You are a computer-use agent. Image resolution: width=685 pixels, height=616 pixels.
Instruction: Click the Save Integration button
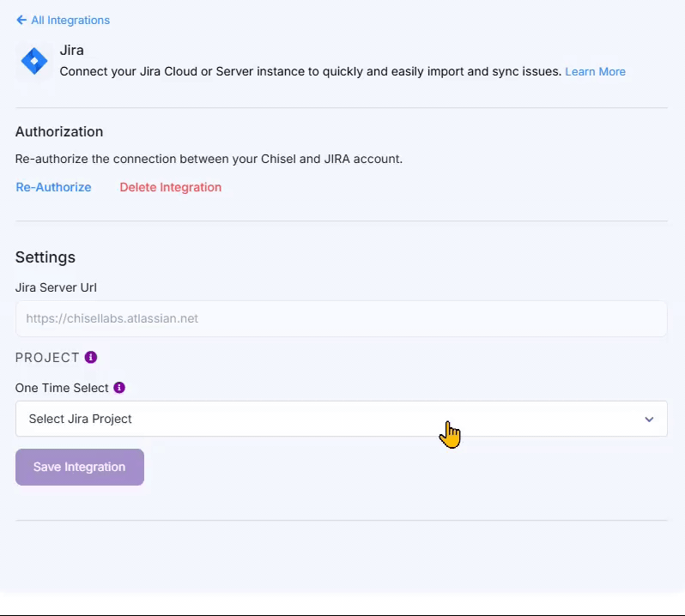80,467
